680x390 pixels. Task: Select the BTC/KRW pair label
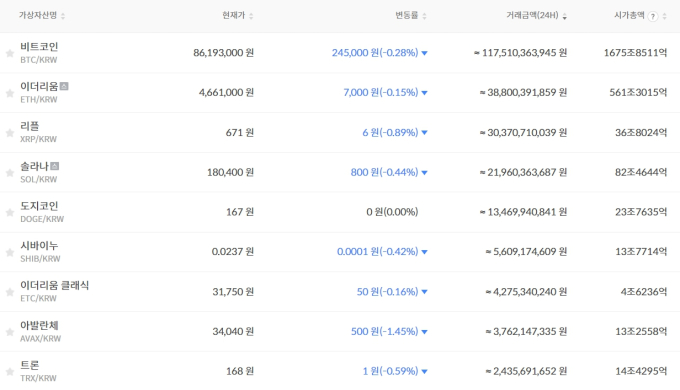[39, 60]
